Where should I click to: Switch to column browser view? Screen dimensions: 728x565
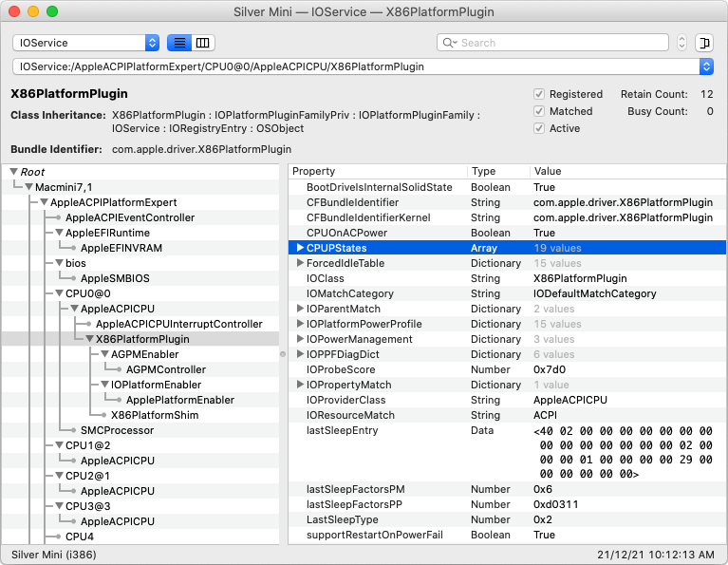pos(203,43)
